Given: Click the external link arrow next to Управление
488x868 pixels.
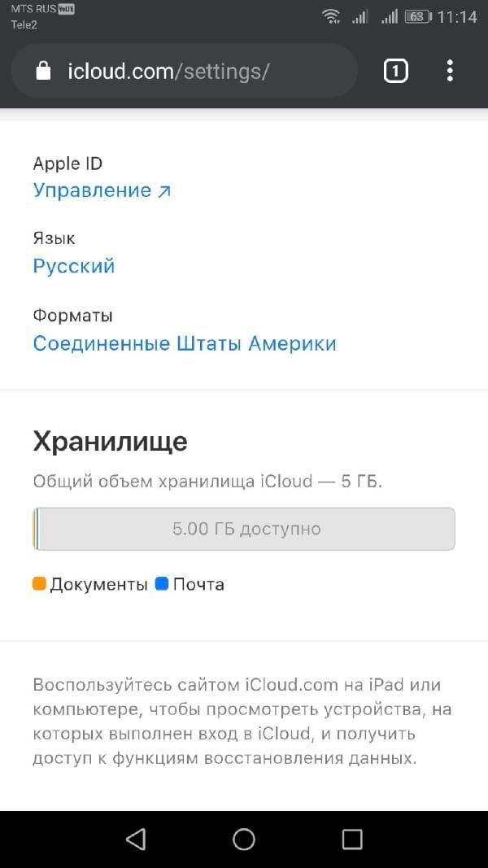Looking at the screenshot, I should [x=165, y=190].
